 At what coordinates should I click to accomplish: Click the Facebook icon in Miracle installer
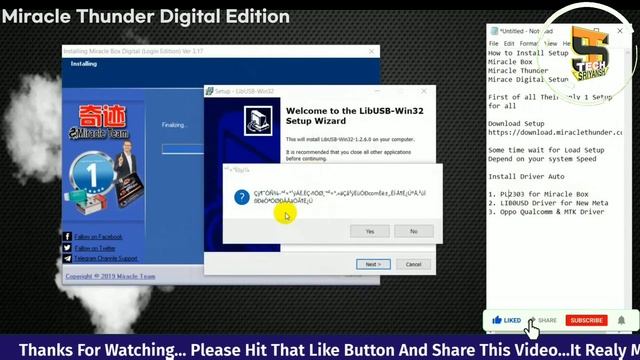click(x=67, y=236)
